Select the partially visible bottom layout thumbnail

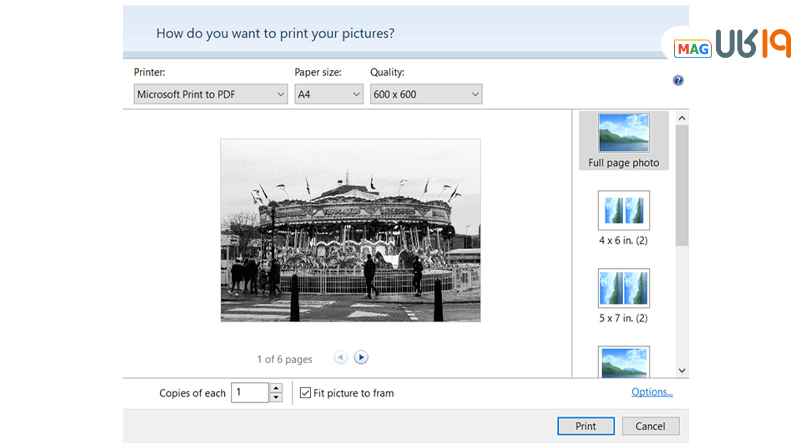pyautogui.click(x=623, y=362)
